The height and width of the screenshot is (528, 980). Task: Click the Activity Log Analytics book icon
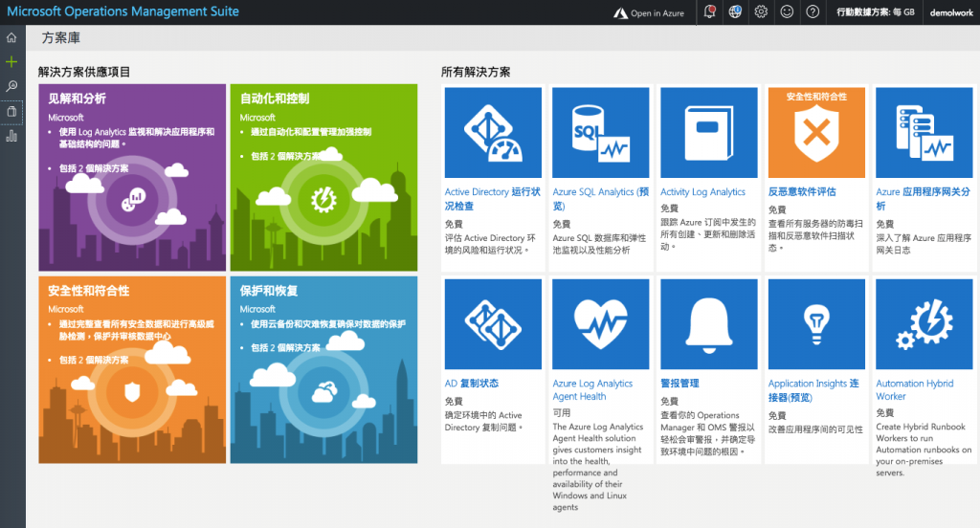click(x=709, y=132)
